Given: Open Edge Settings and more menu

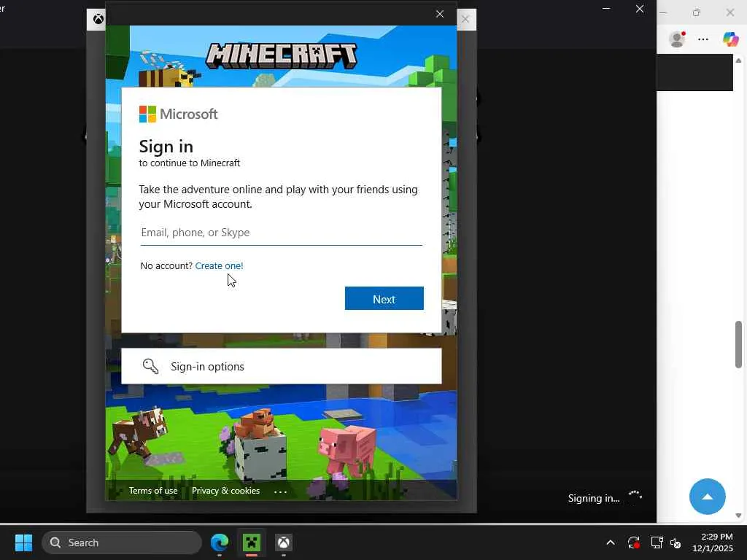Looking at the screenshot, I should 703,39.
